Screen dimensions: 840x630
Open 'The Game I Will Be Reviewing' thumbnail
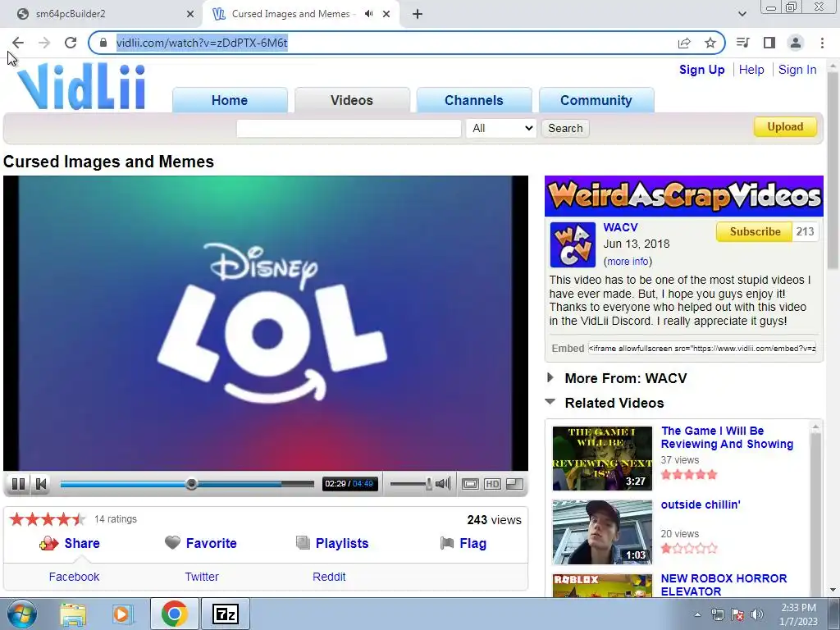point(602,459)
